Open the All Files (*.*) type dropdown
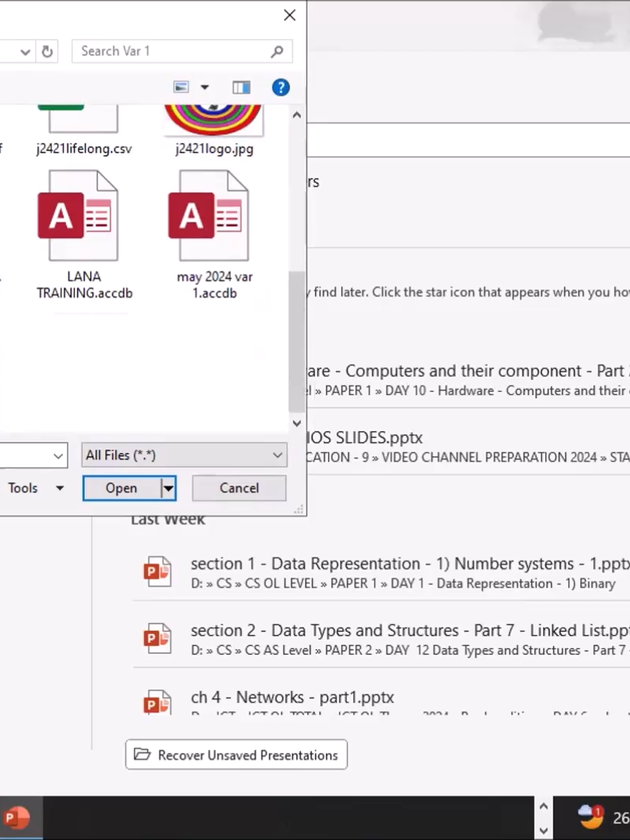Screen dimensions: 630x840 pos(184,455)
